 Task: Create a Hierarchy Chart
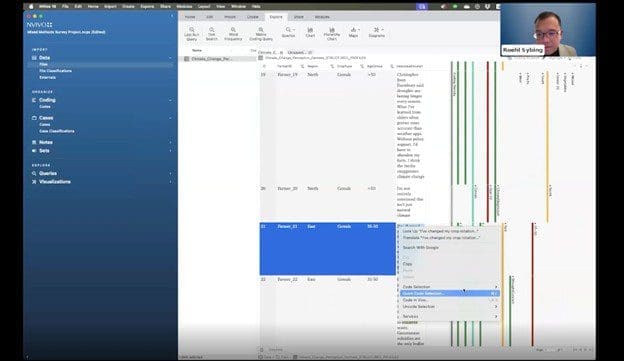point(332,34)
